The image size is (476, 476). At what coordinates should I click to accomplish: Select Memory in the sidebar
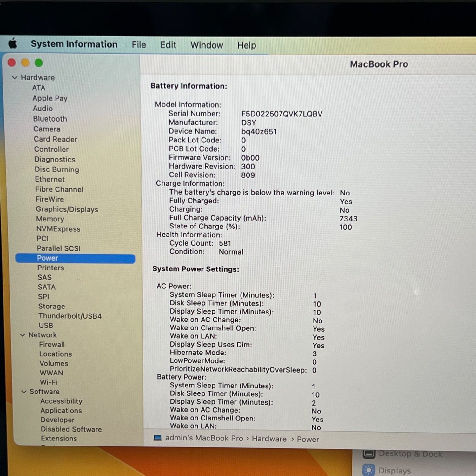coord(50,219)
